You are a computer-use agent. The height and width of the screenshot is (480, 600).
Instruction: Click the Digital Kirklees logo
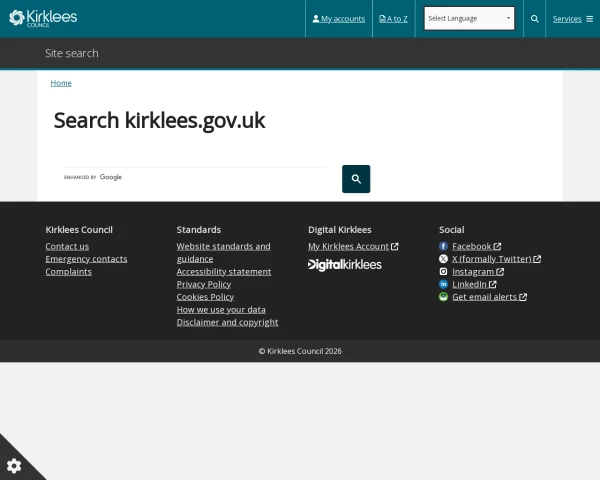point(345,265)
